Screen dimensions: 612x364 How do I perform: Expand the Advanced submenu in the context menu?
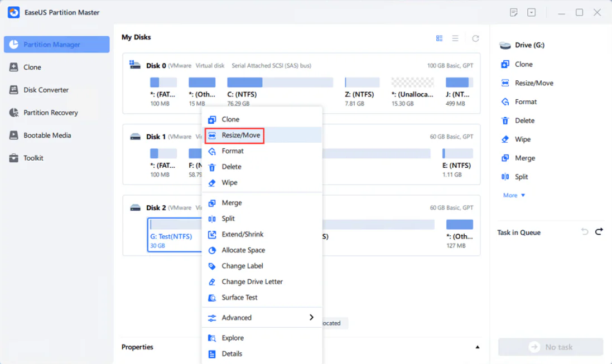coord(237,317)
